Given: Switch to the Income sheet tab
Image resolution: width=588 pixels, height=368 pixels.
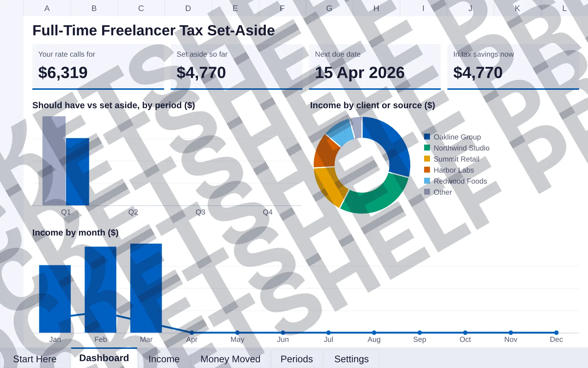Looking at the screenshot, I should [164, 359].
